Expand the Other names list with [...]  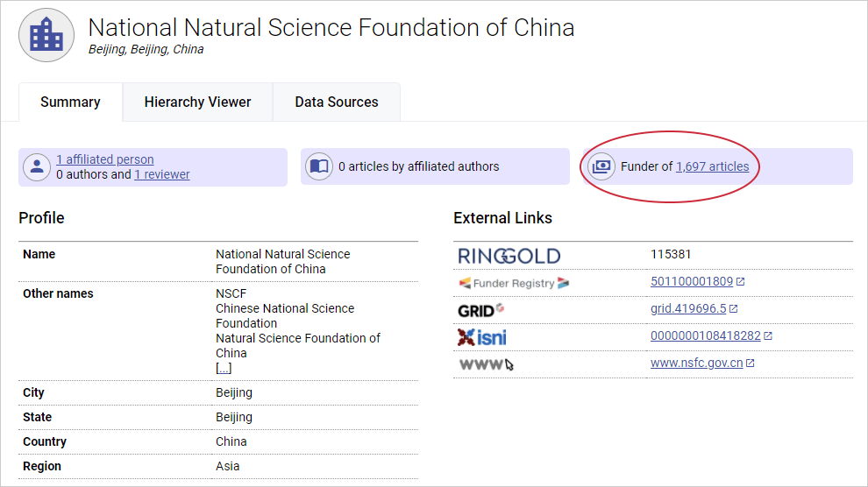click(224, 368)
